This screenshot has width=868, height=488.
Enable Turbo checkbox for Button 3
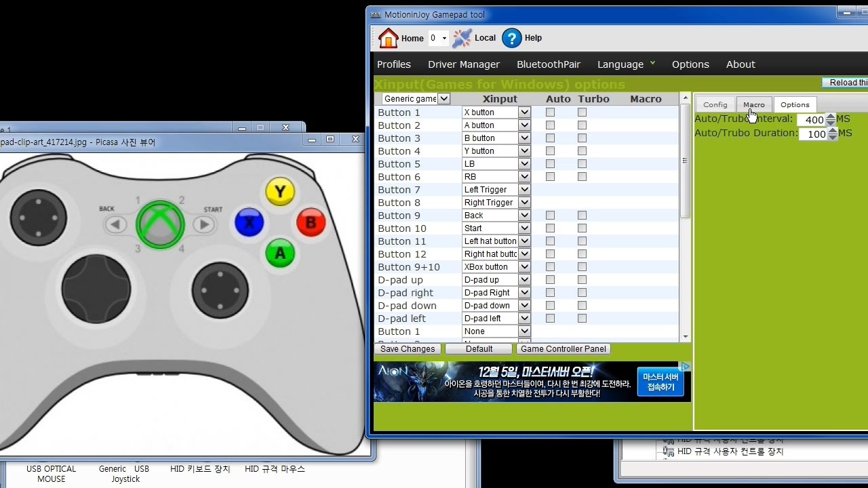582,138
